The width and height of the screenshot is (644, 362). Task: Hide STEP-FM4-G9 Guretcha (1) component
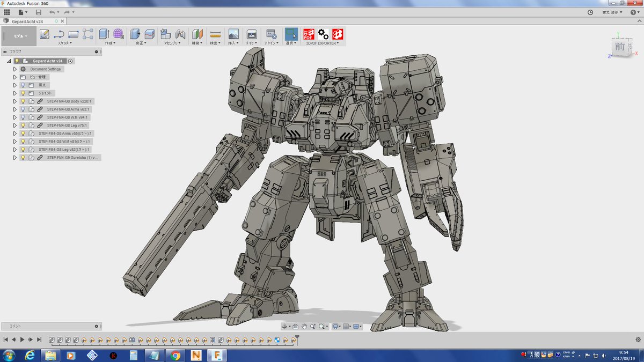point(23,158)
